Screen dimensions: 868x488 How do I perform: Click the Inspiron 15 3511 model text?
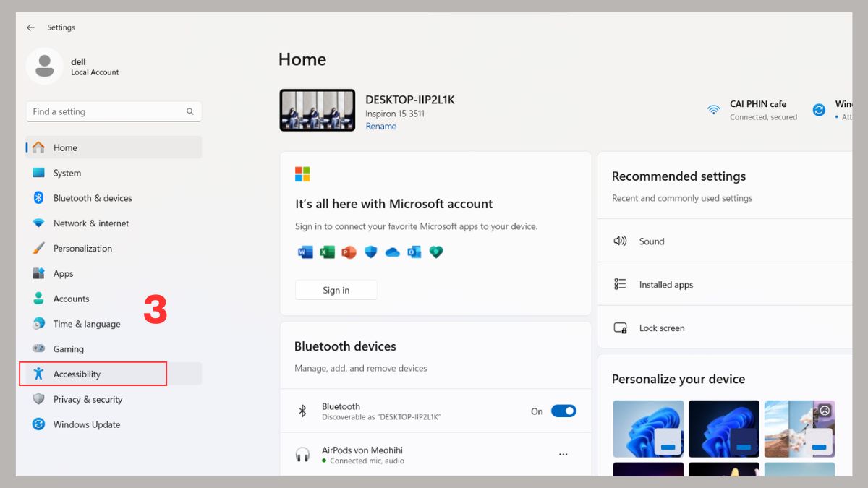coord(395,114)
